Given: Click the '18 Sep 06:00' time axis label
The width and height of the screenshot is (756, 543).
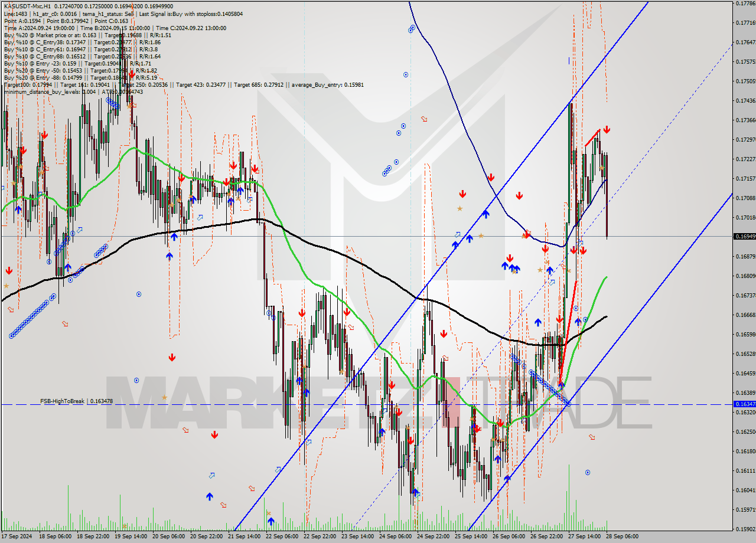Looking at the screenshot, I should (x=56, y=537).
